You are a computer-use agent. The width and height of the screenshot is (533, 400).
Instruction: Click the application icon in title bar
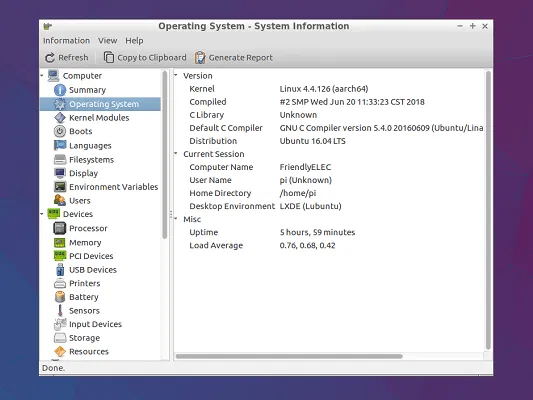[47, 26]
